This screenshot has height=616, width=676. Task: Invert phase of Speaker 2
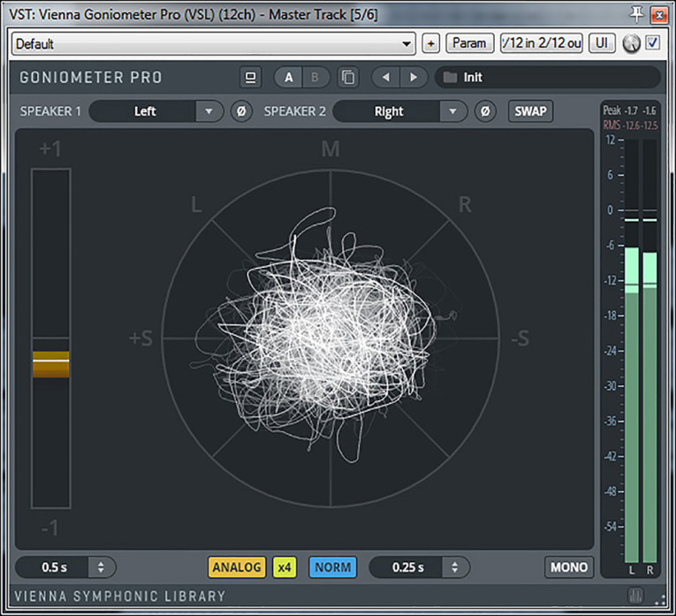[x=485, y=111]
